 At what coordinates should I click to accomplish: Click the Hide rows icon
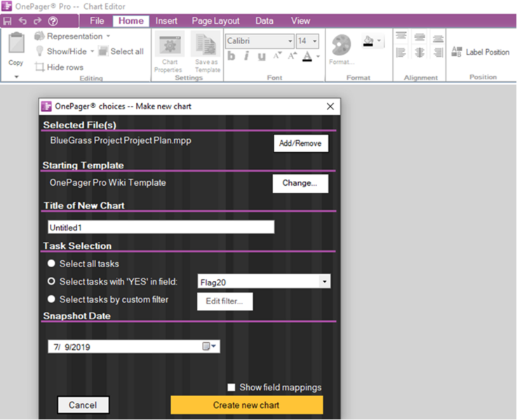coord(39,67)
